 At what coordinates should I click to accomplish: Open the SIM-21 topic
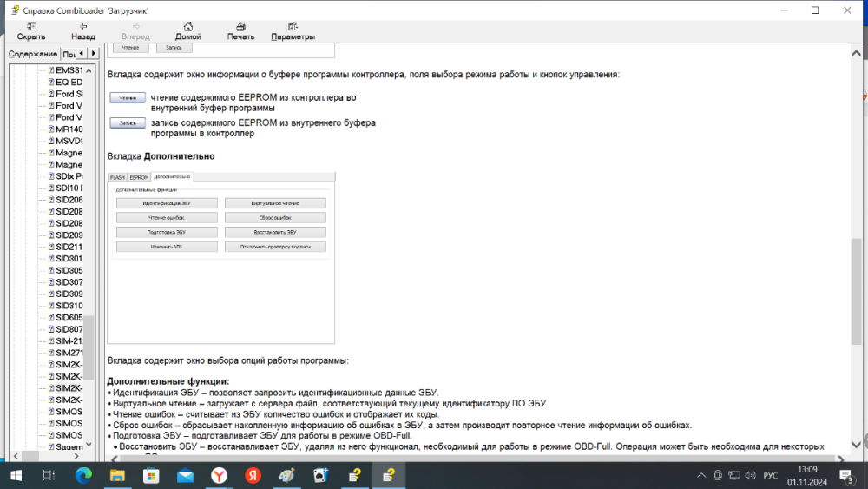tap(69, 341)
